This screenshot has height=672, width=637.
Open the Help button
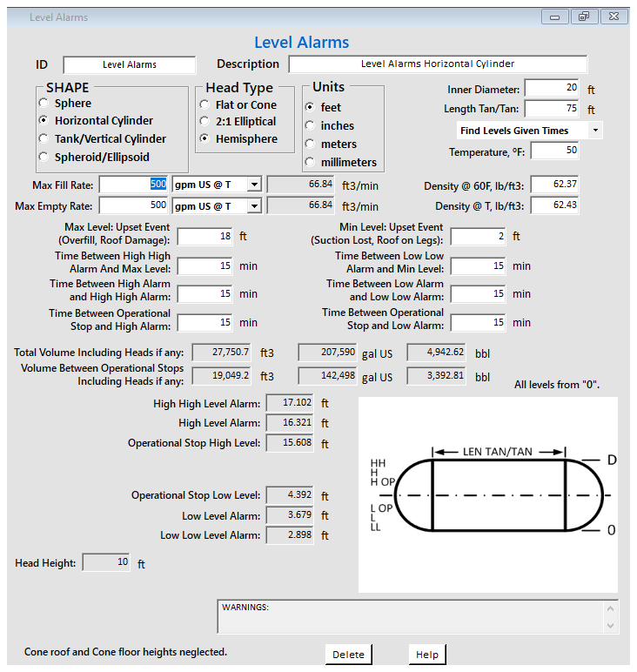427,655
